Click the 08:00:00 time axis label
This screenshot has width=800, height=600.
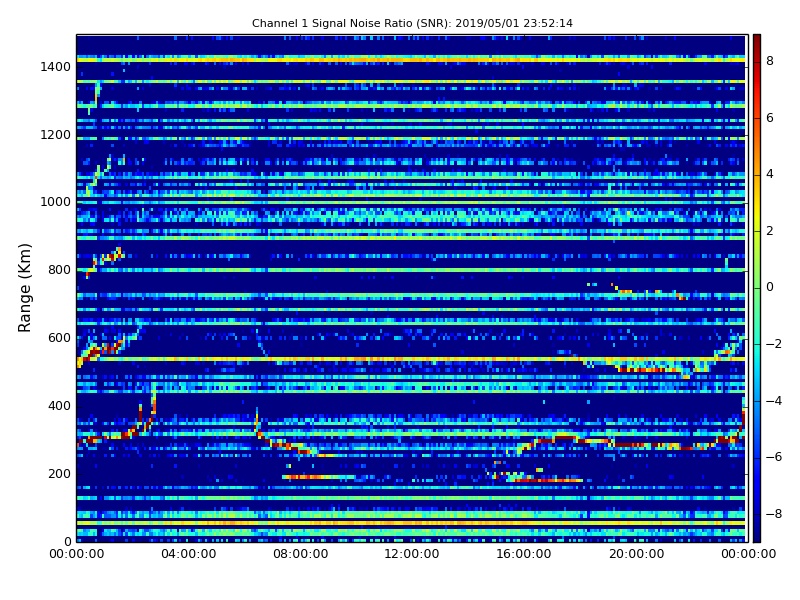pyautogui.click(x=301, y=554)
